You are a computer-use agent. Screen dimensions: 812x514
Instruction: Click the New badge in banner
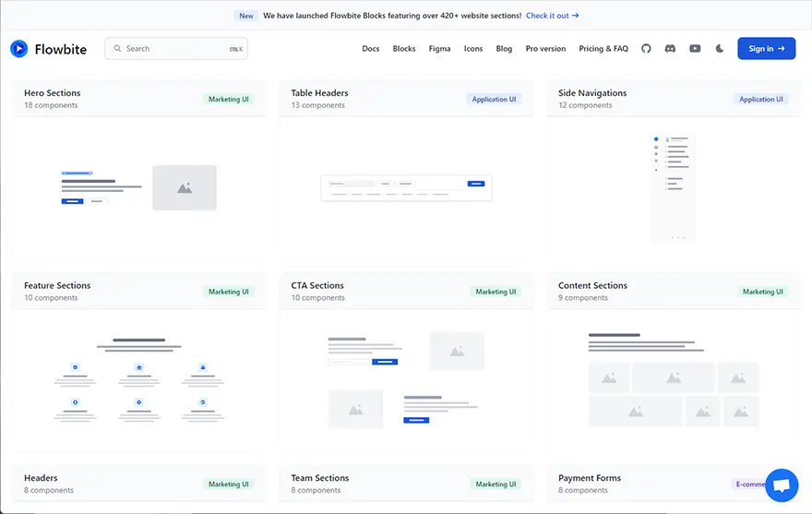click(x=246, y=16)
